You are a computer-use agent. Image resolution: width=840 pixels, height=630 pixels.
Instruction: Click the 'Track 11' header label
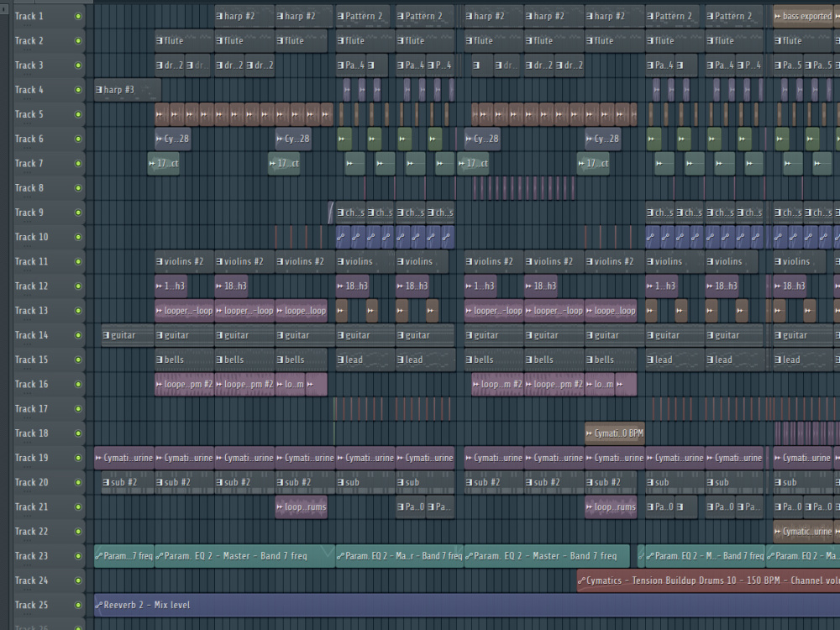pos(31,261)
